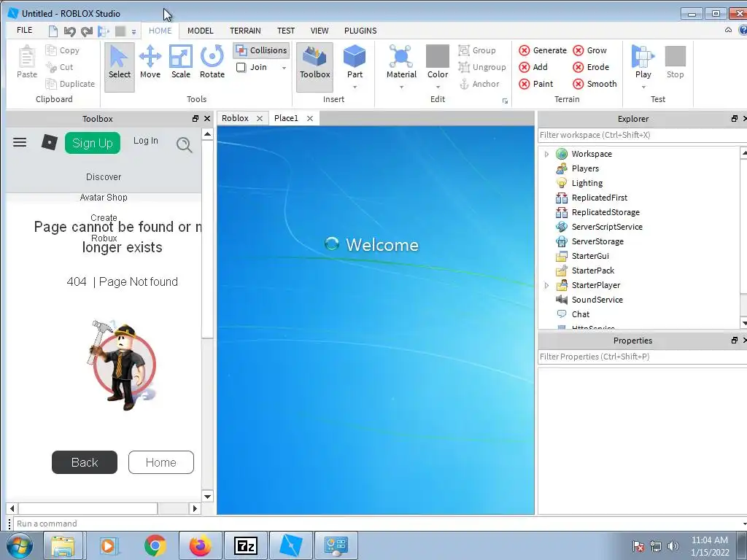
Task: Start the Play test
Action: (643, 63)
